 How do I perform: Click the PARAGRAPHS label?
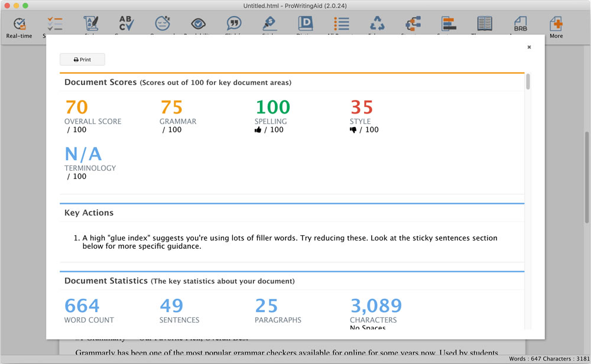pos(278,320)
